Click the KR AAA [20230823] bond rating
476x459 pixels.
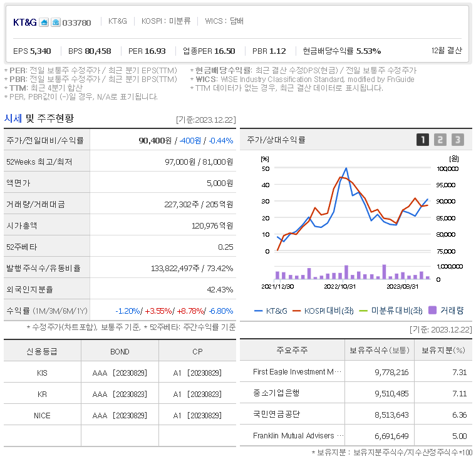pos(120,394)
